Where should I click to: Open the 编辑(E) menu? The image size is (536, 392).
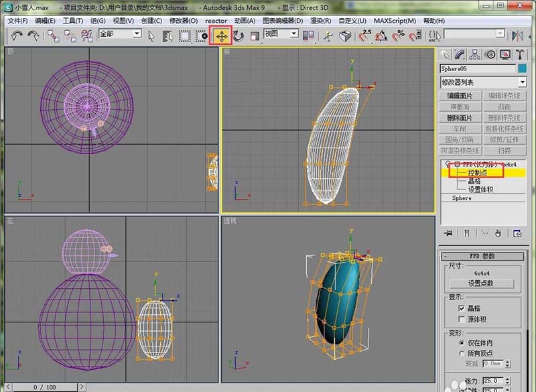pyautogui.click(x=45, y=21)
